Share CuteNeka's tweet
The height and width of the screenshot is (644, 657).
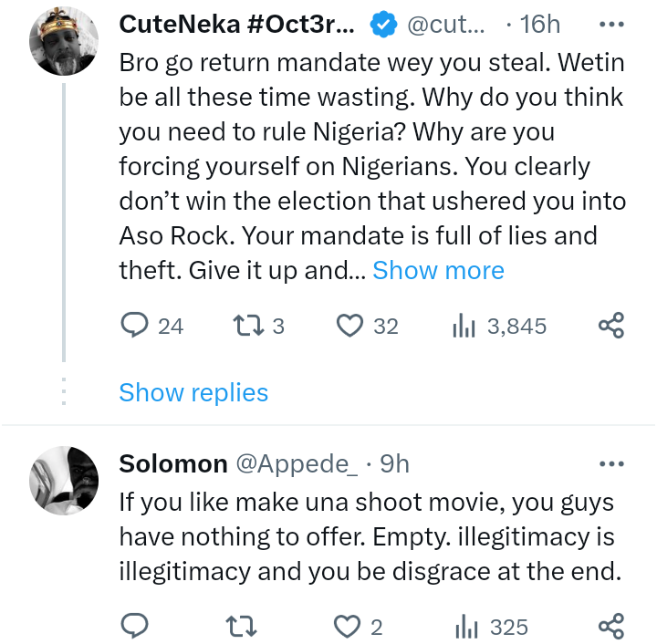pos(610,326)
